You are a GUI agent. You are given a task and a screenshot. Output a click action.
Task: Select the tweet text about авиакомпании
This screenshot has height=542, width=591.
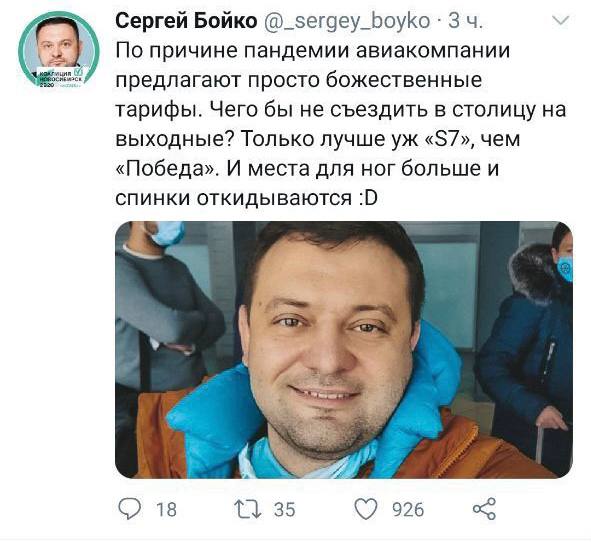(341, 124)
